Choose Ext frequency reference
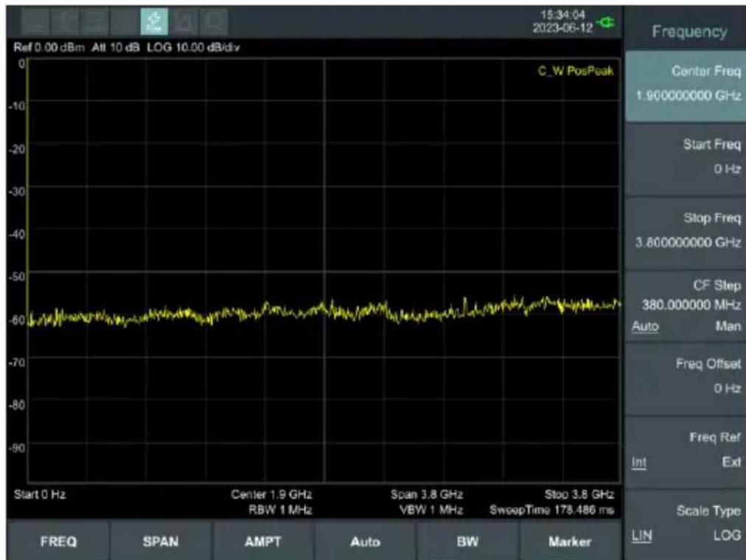 pos(731,462)
